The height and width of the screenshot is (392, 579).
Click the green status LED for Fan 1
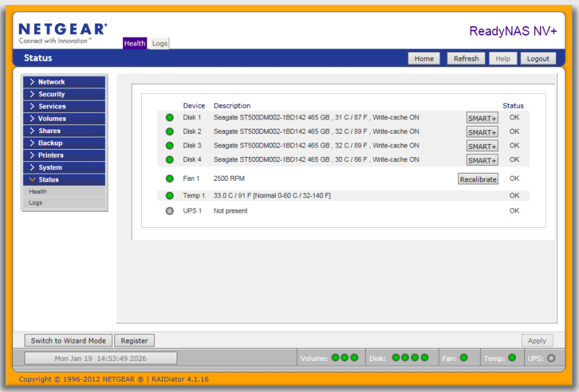tap(169, 179)
